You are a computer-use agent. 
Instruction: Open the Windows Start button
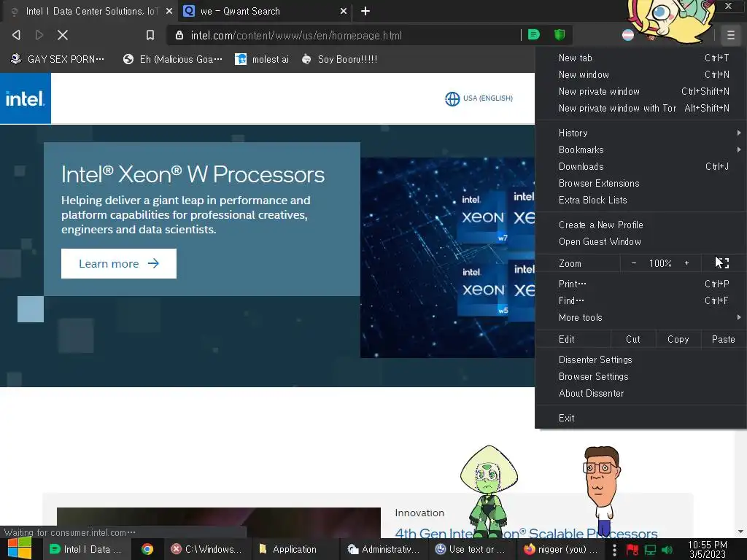click(x=20, y=549)
